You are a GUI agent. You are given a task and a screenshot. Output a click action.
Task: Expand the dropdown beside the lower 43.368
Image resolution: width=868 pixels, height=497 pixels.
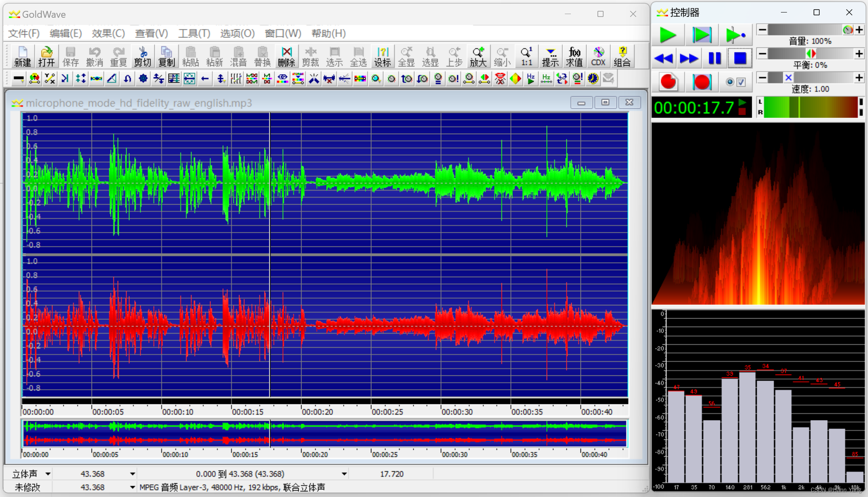[x=132, y=487]
